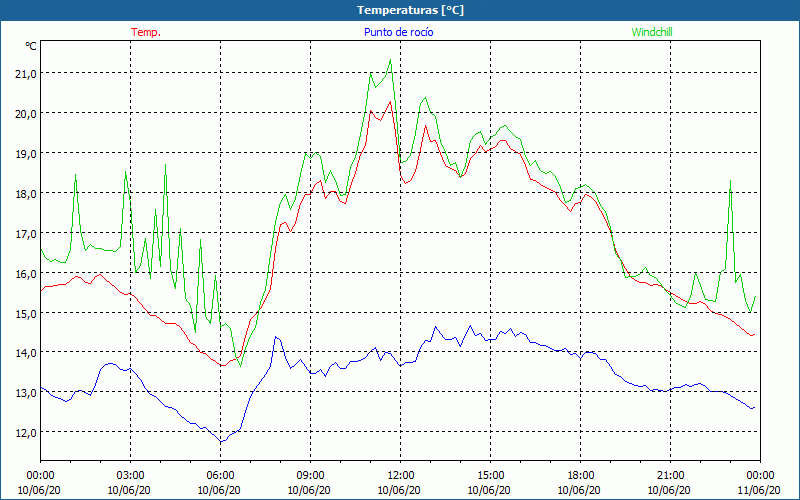Click the °C axis unit label
Screen dimensions: 800x500
(31, 46)
